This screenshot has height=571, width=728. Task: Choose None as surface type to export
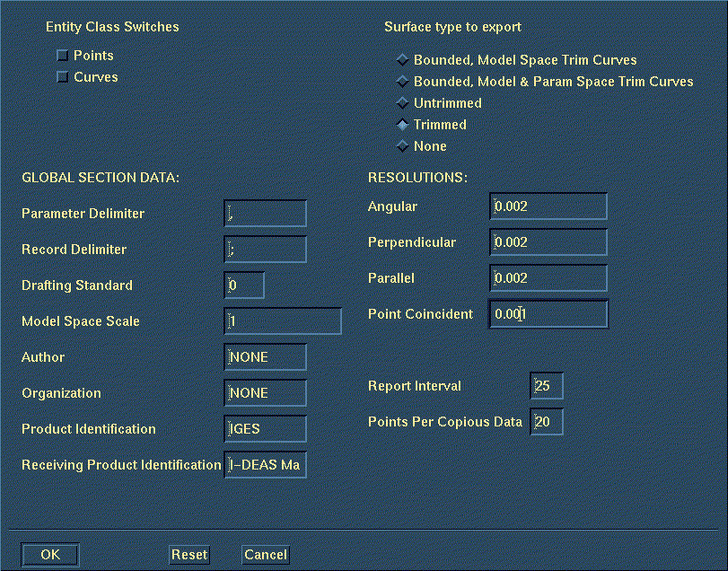pos(403,146)
